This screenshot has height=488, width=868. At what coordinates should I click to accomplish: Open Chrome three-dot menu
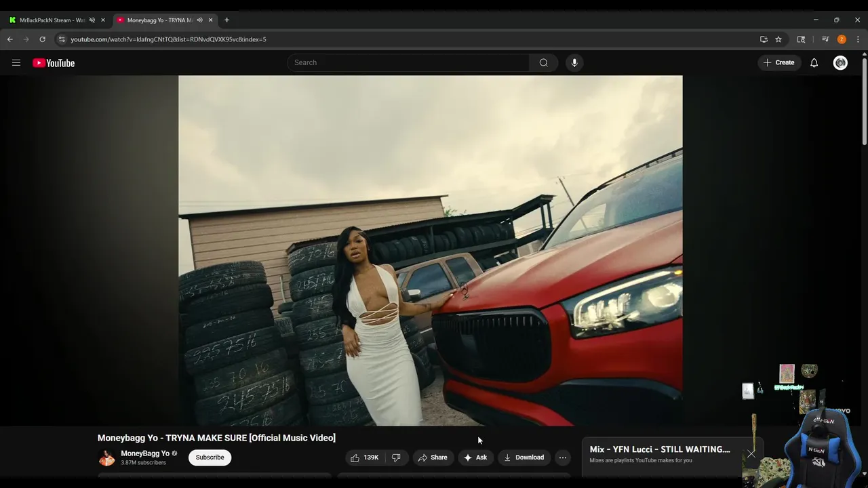858,39
